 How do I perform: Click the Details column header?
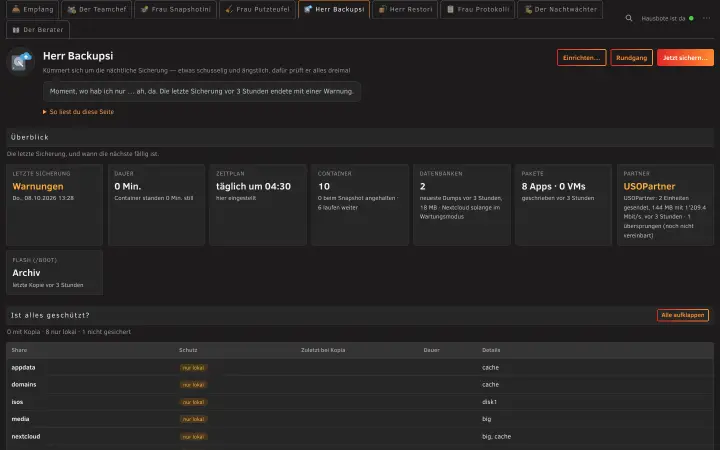[x=491, y=350]
